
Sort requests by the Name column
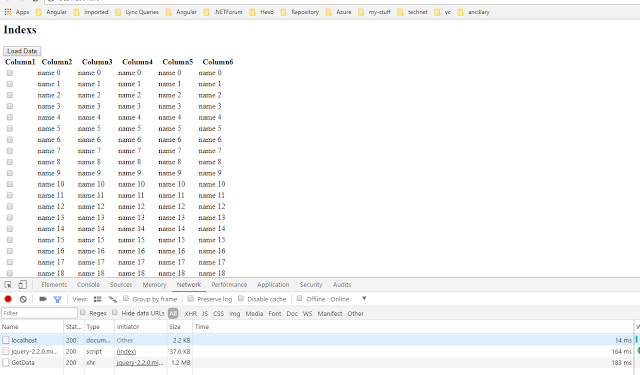tap(32, 327)
